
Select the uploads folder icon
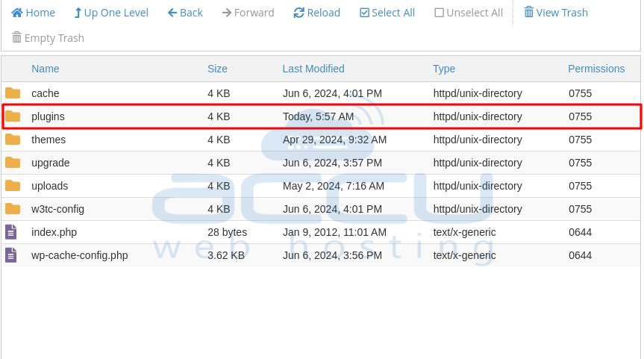pos(13,186)
